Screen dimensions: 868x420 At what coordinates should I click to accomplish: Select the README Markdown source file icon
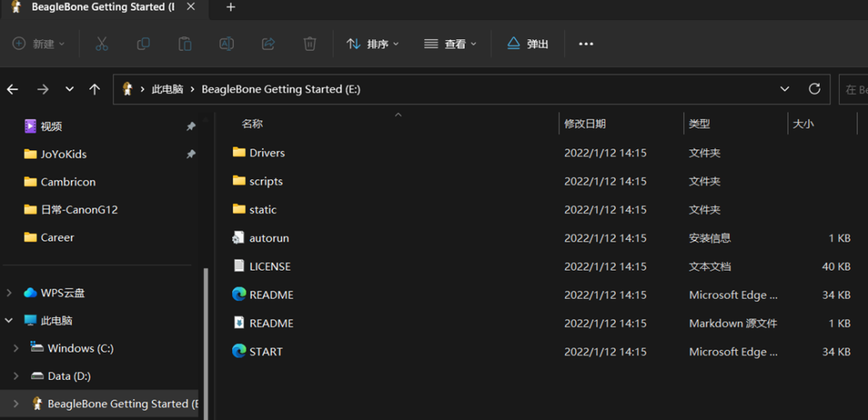tap(239, 323)
